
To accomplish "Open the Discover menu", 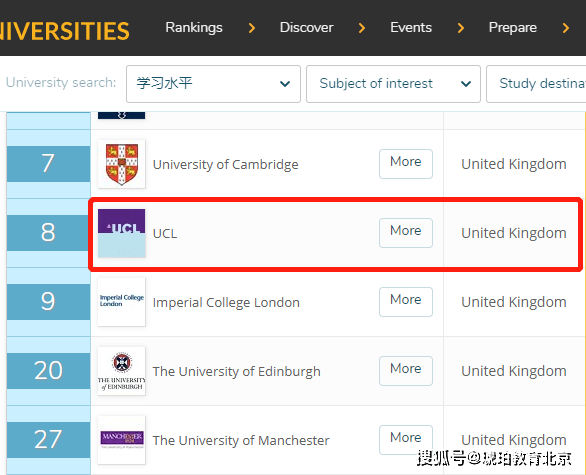I will click(x=306, y=28).
